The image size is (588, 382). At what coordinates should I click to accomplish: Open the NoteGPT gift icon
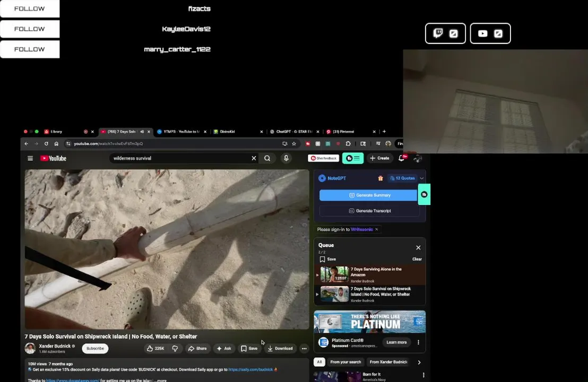[381, 178]
